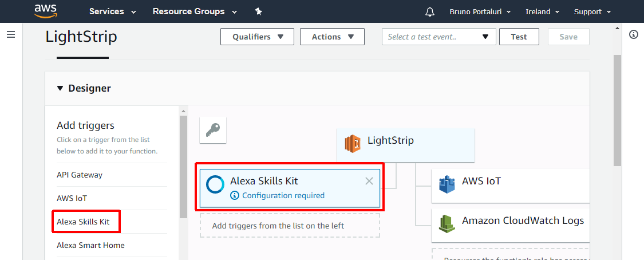Open the Select a test event combo box
Viewport: 644px width, 260px height.
tap(438, 37)
